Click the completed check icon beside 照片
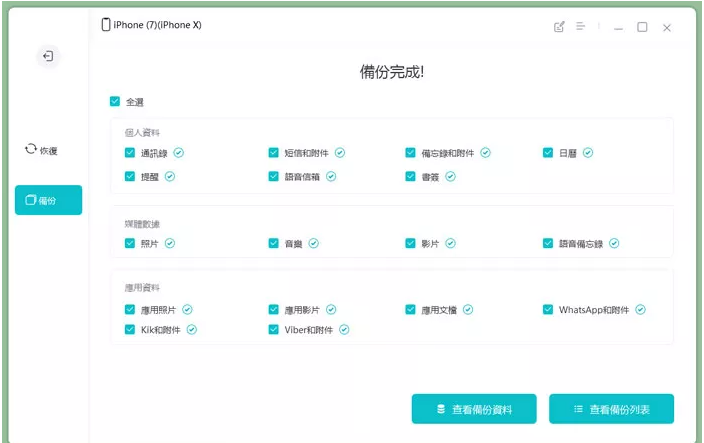 [170, 243]
